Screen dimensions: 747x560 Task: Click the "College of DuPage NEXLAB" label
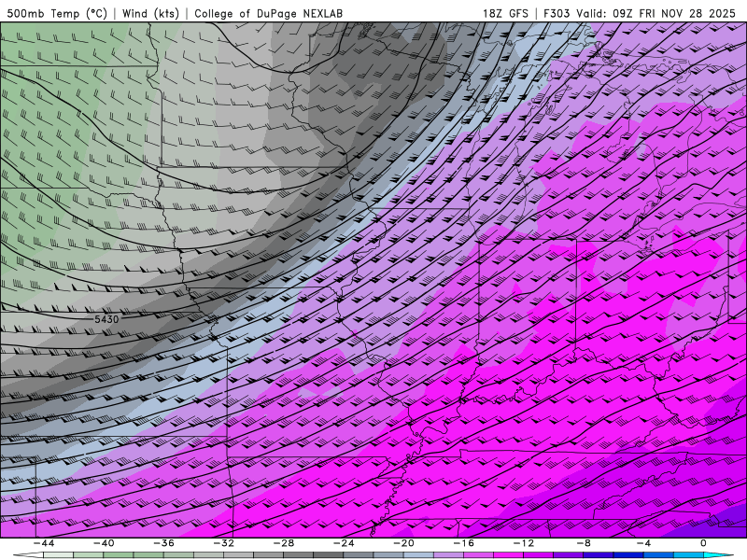(268, 13)
